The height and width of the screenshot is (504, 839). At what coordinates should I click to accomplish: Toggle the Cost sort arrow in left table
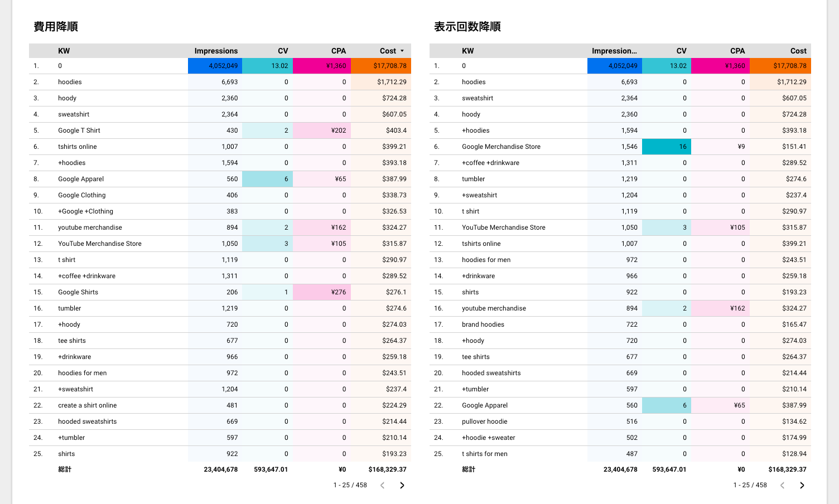point(402,51)
